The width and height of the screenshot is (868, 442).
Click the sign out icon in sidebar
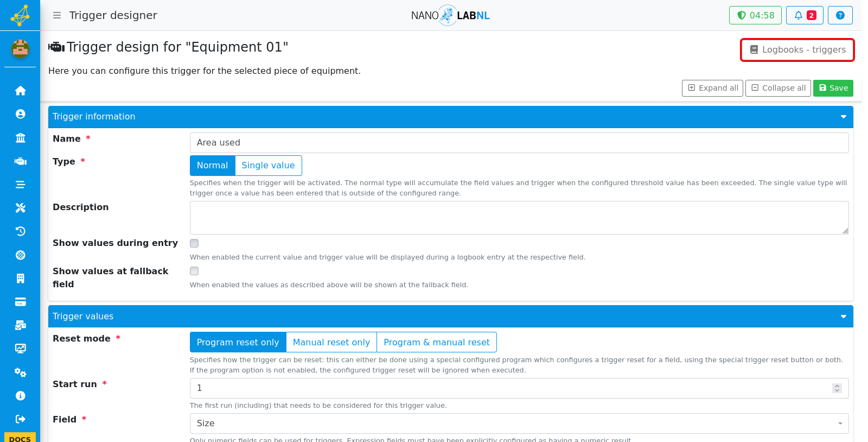21,419
